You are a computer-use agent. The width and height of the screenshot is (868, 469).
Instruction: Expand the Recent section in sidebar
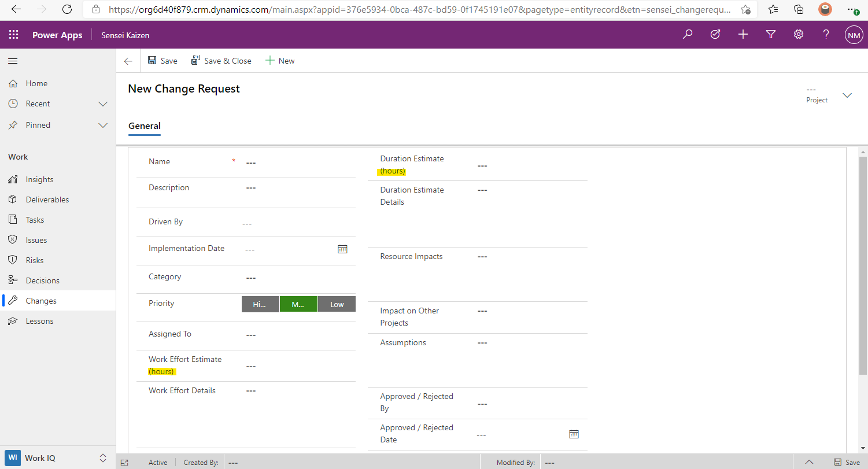coord(103,104)
